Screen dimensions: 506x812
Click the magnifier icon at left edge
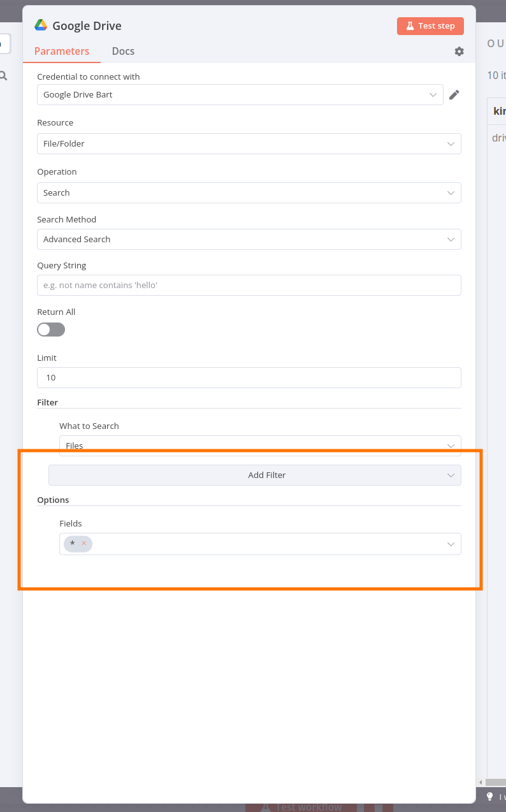[x=3, y=76]
